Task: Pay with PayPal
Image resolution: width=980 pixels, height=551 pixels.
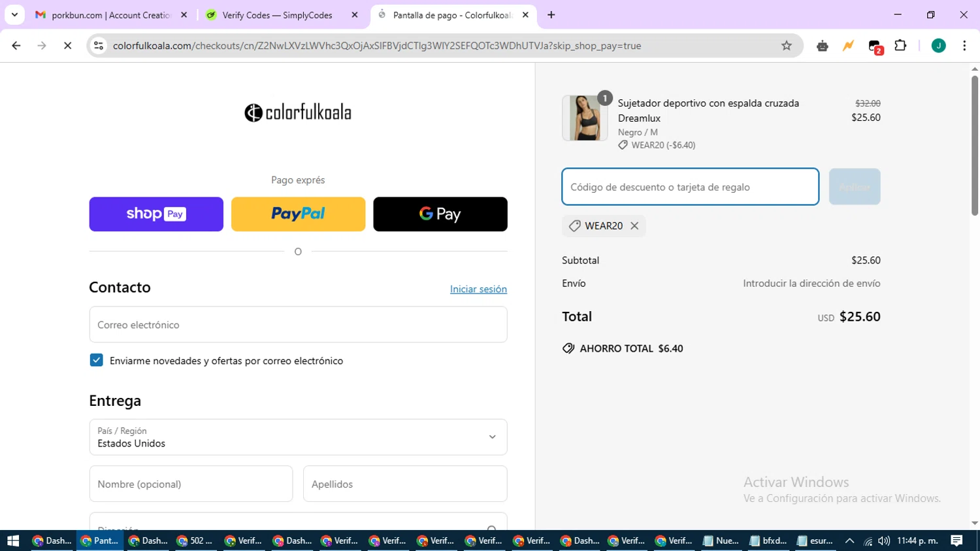Action: (x=298, y=214)
